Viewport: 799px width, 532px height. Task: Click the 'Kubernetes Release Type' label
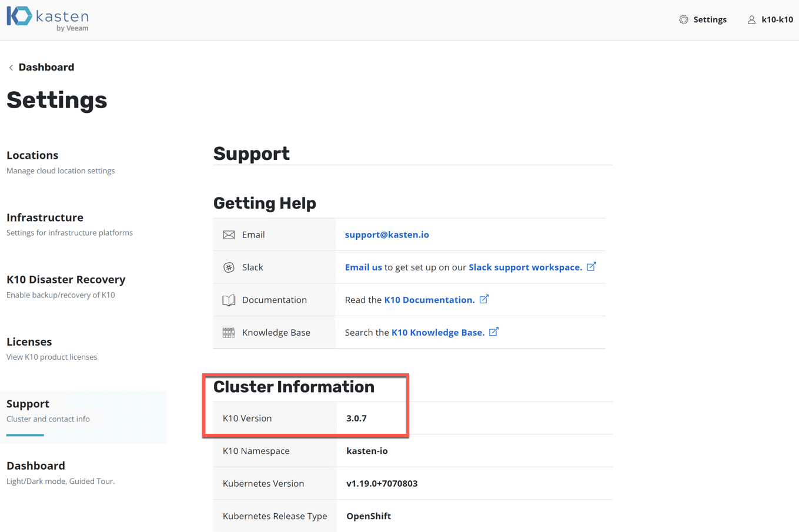pos(275,516)
